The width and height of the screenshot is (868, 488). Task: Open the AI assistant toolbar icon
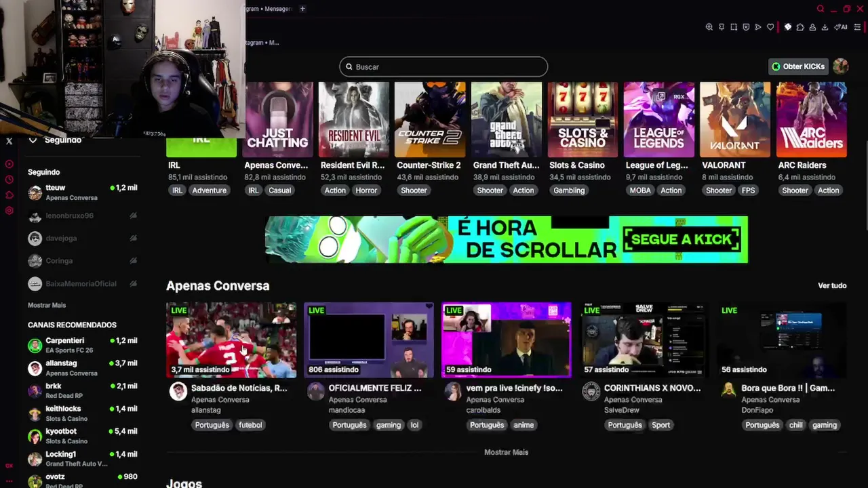pyautogui.click(x=841, y=27)
